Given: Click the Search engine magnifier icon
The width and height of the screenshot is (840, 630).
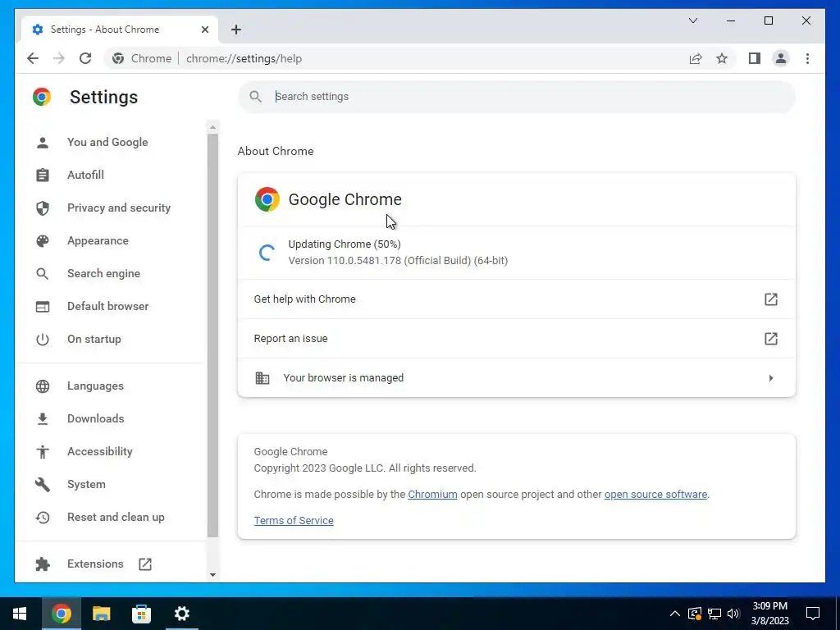Looking at the screenshot, I should [43, 274].
